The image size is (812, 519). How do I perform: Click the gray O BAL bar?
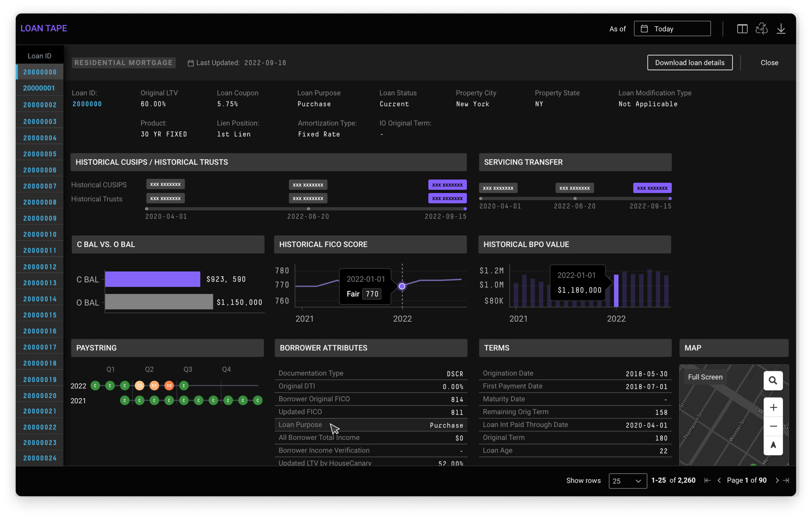pyautogui.click(x=159, y=302)
